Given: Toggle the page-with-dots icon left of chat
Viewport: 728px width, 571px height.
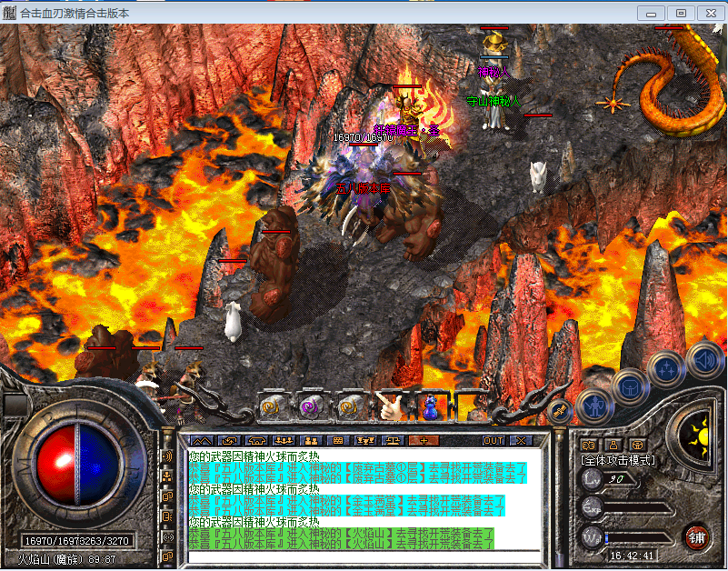Looking at the screenshot, I should (x=167, y=516).
